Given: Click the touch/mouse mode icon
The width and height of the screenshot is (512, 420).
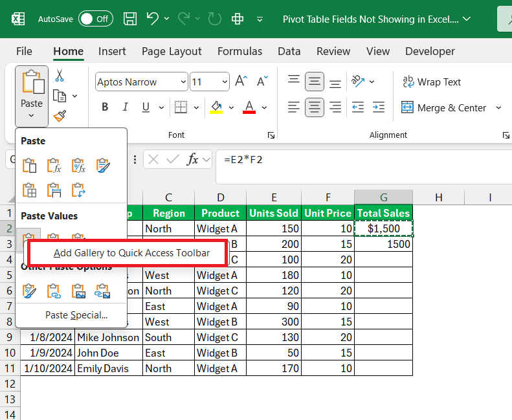Looking at the screenshot, I should pos(238,19).
